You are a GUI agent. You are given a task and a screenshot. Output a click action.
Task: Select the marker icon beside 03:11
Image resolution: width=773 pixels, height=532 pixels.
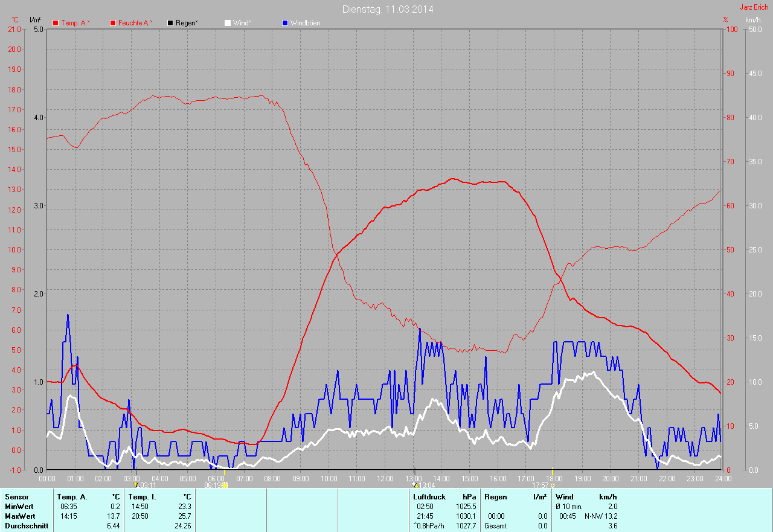point(135,484)
